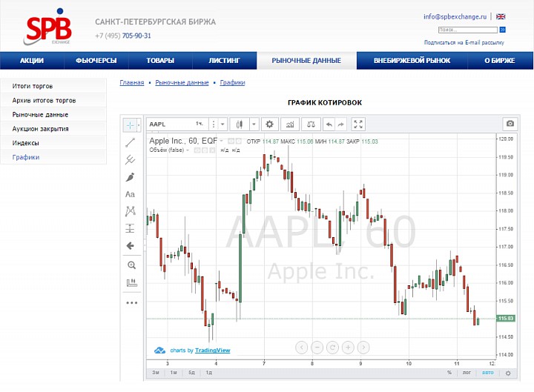Collapse the drawing toolbar side handle
Viewport: 534px width, 392px height.
tap(145, 245)
